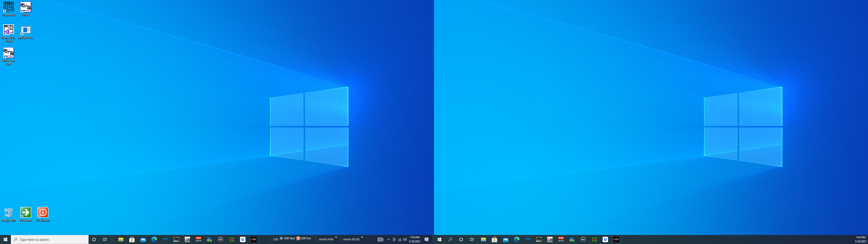This screenshot has width=868, height=244.
Task: Launch Microsoft Edge from left taskbar
Action: [154, 239]
